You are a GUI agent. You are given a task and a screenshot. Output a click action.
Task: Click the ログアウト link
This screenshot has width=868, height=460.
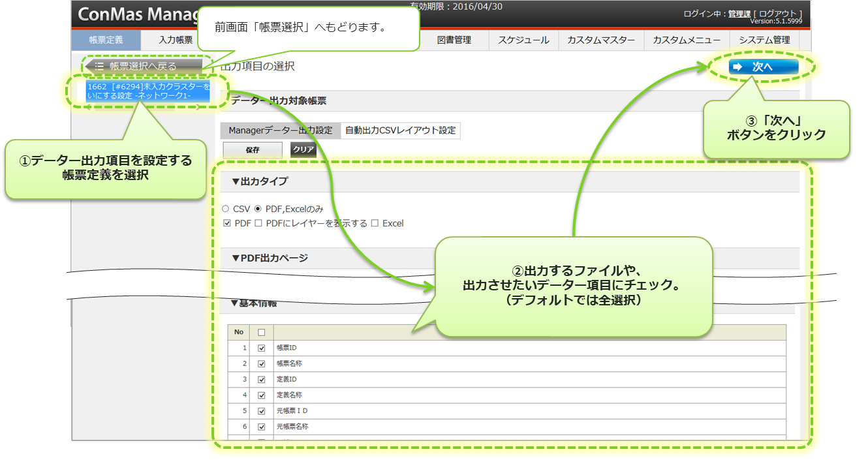click(778, 14)
